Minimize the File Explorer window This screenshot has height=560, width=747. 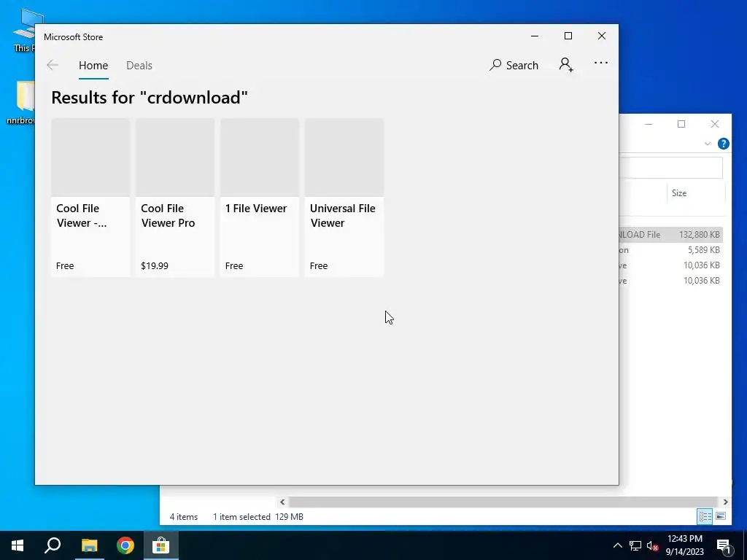click(x=649, y=124)
